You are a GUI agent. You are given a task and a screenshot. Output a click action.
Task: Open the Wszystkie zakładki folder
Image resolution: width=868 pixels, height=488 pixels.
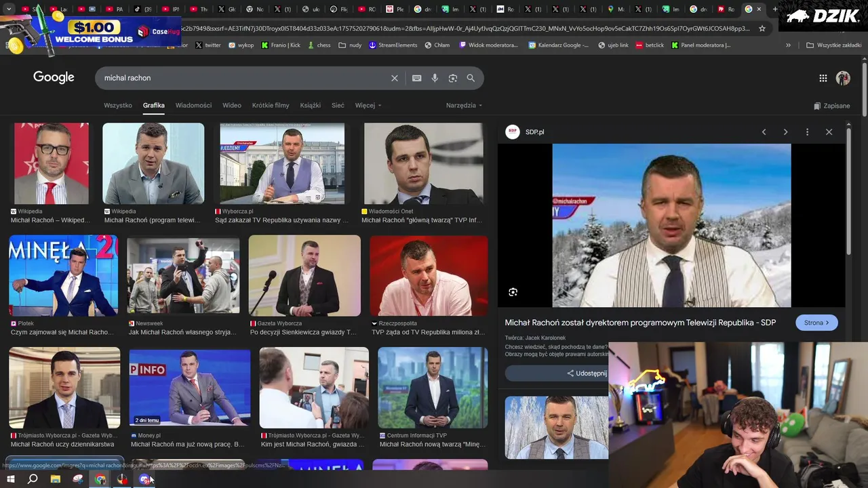tap(833, 45)
